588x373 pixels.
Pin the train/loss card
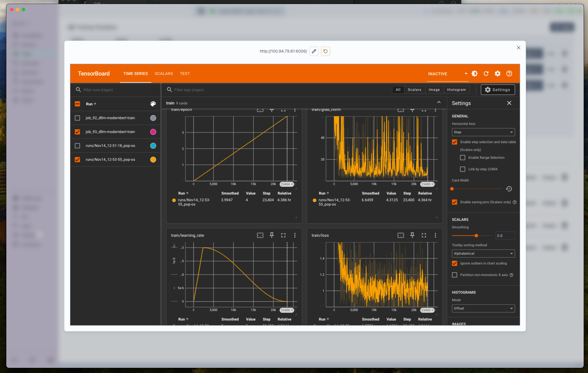coord(412,235)
